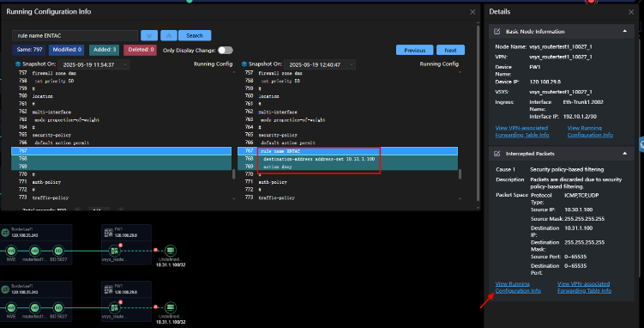Collapse the Intercepted Packets section
The image size is (644, 328).
click(x=624, y=154)
